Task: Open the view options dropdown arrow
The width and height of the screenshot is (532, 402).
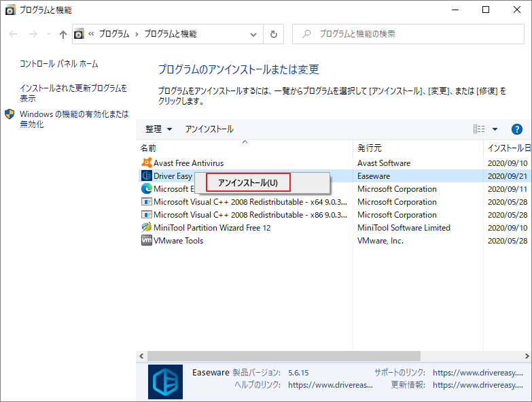Action: point(495,129)
